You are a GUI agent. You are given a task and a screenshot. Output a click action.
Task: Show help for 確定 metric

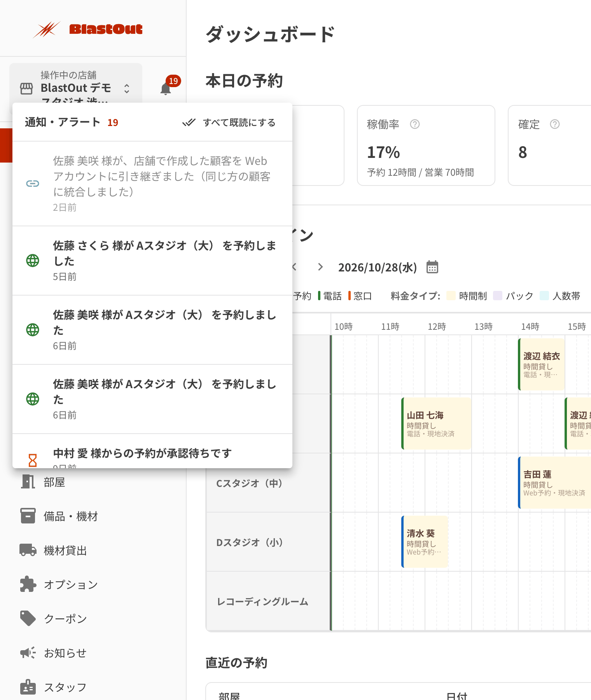point(555,124)
